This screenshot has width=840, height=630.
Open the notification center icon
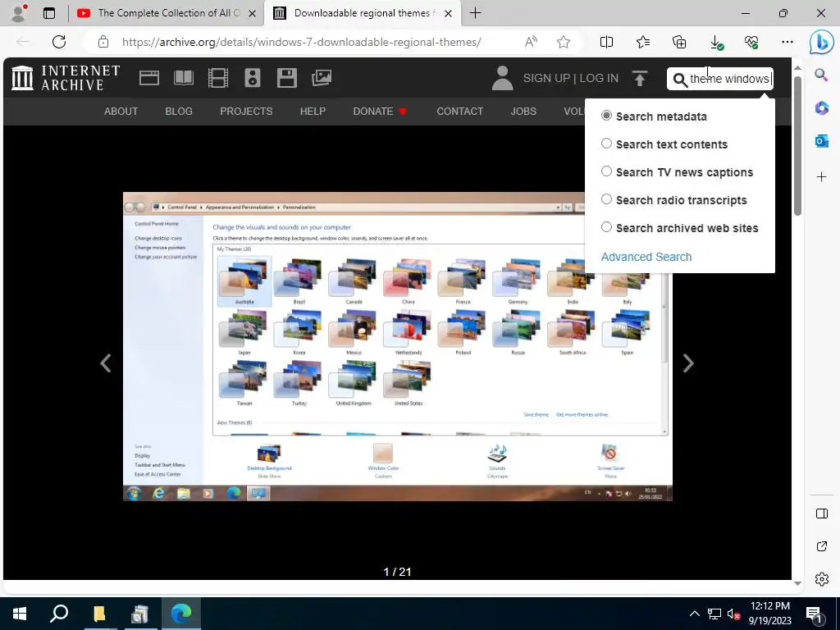pyautogui.click(x=814, y=614)
